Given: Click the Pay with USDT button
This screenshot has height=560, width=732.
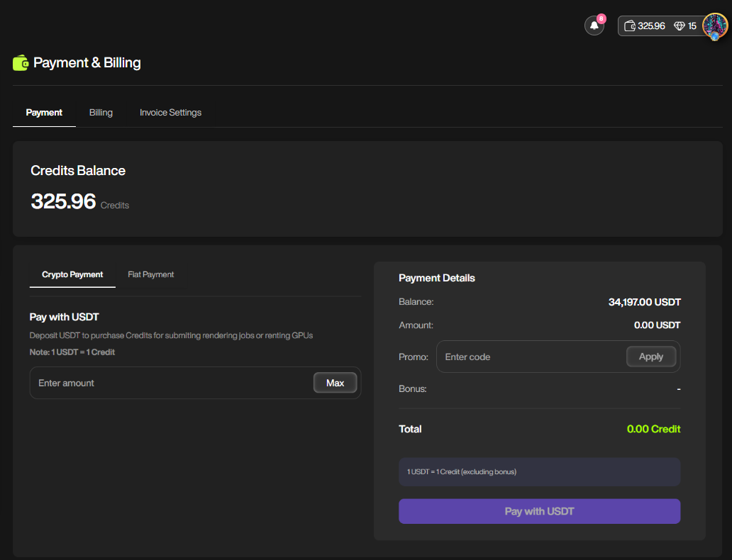Looking at the screenshot, I should [539, 511].
